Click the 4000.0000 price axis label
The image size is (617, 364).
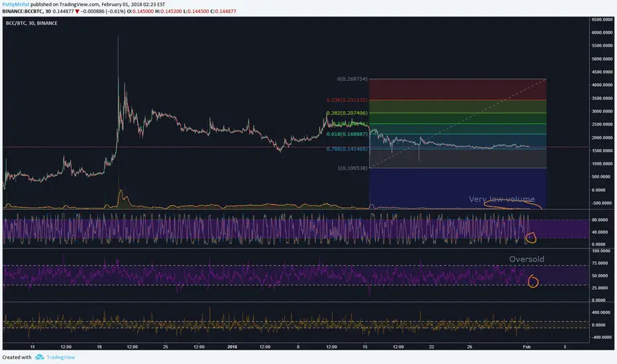(x=602, y=85)
